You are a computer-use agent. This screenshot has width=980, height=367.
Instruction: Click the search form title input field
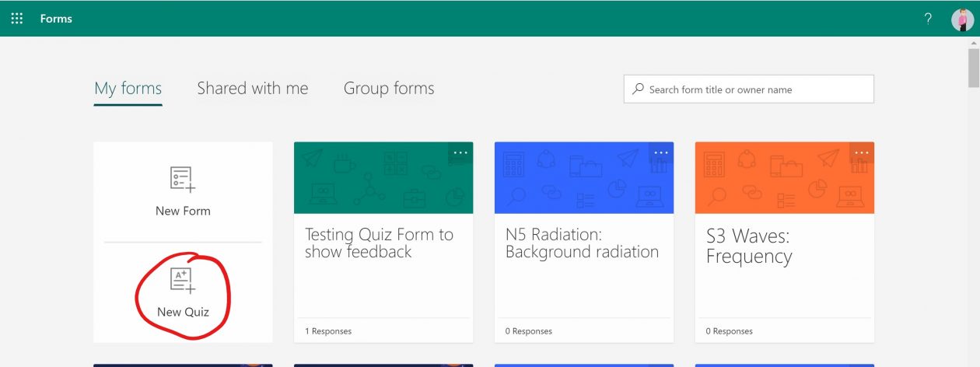[x=754, y=89]
